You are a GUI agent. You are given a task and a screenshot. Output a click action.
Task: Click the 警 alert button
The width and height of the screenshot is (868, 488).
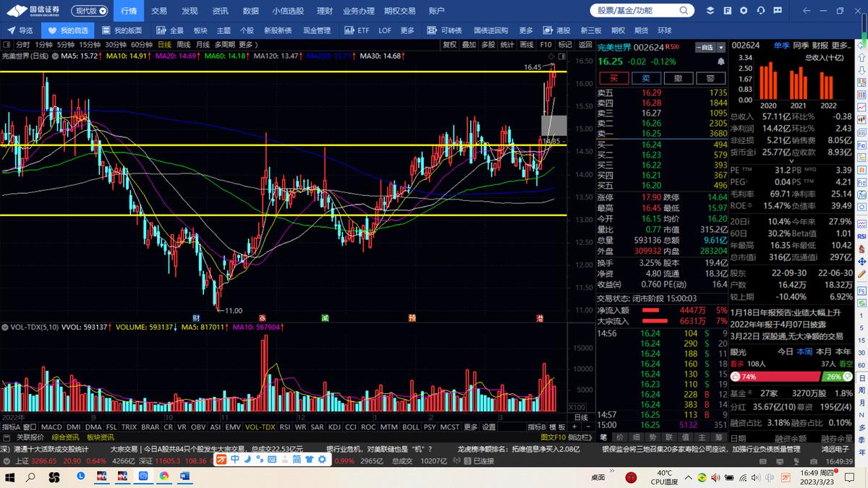(x=710, y=78)
